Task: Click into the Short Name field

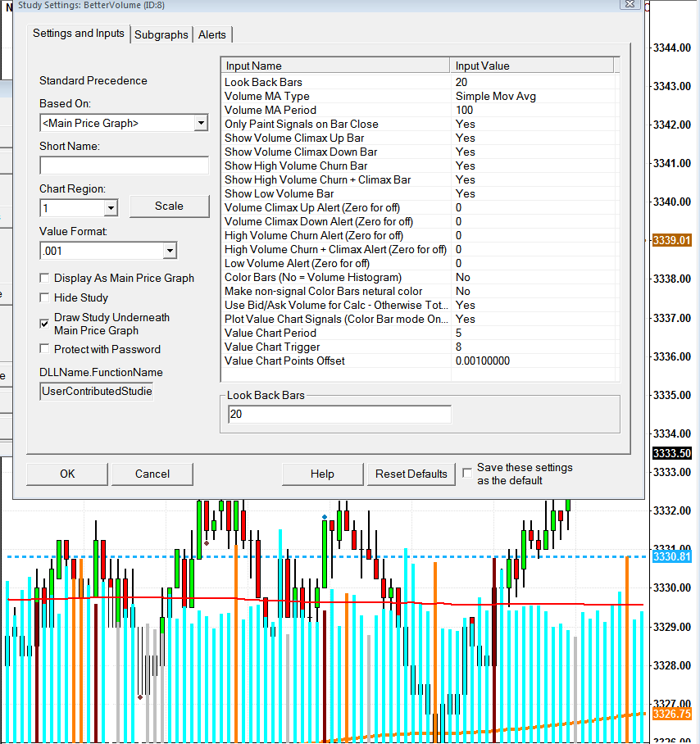Action: (x=124, y=166)
